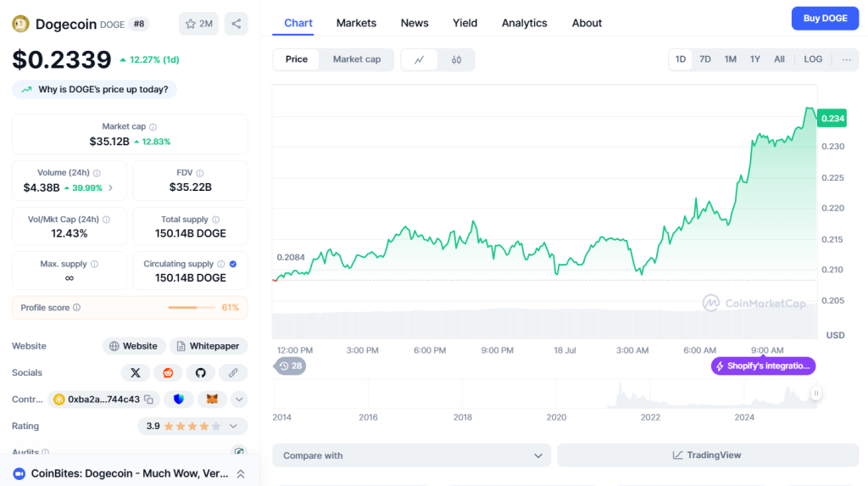Open the Whitepaper link
868x486 pixels.
tap(209, 346)
